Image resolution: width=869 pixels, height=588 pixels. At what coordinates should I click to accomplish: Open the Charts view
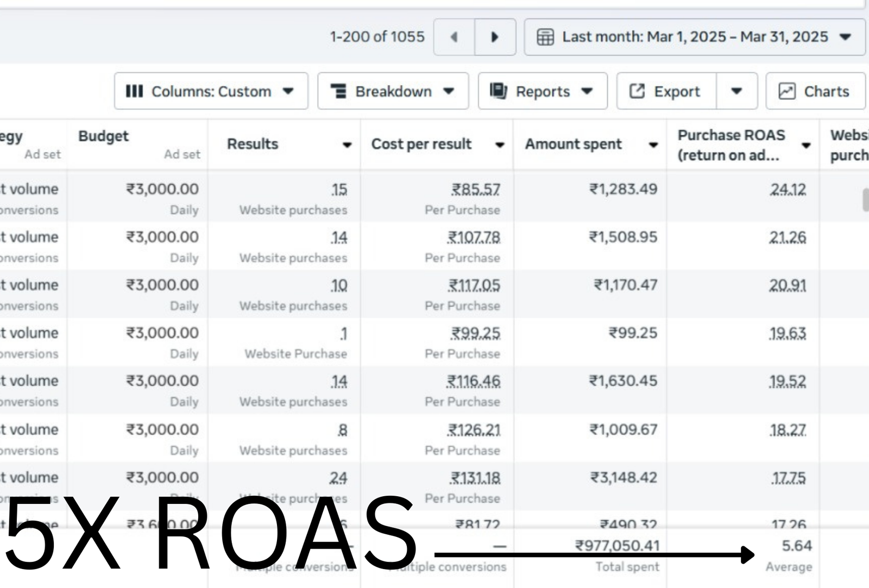click(815, 91)
